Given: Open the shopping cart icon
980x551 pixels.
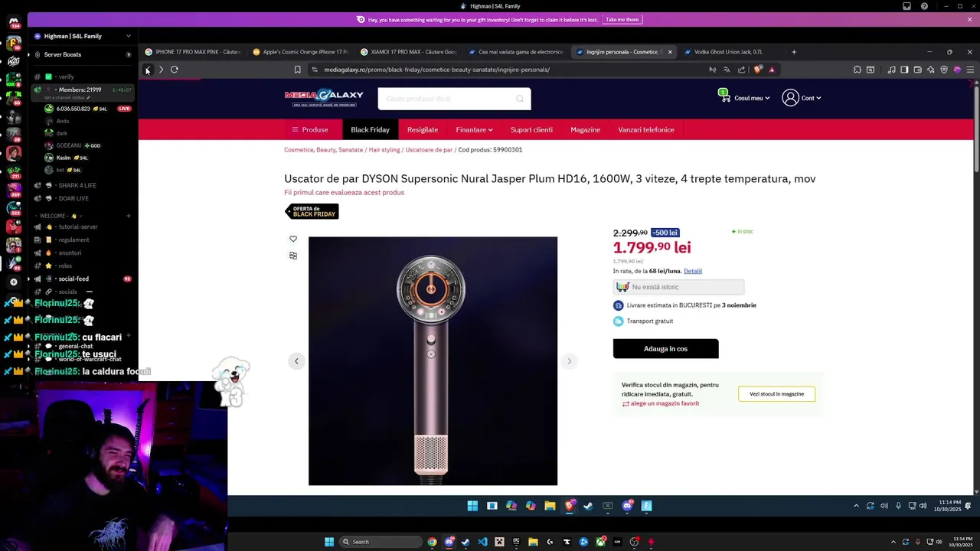Looking at the screenshot, I should tap(724, 96).
